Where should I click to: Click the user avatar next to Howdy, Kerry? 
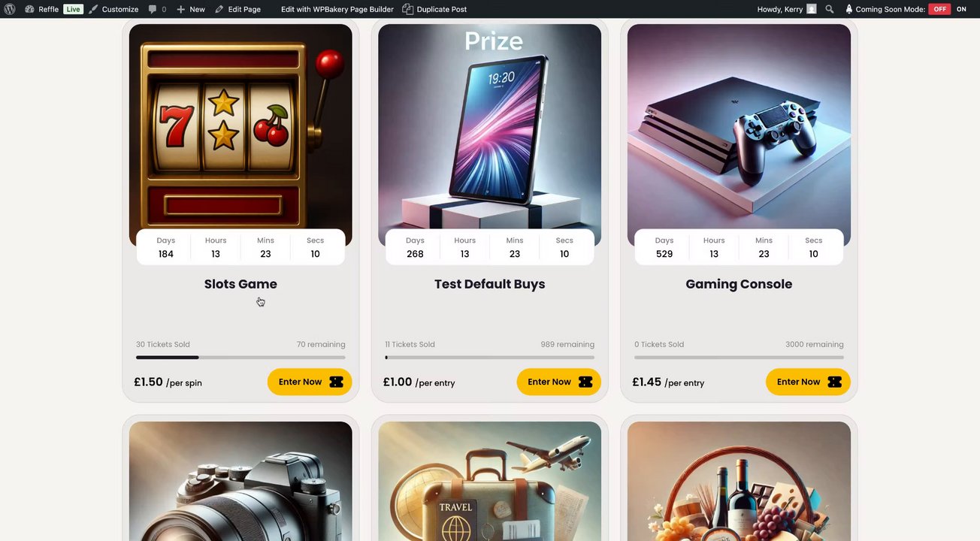point(812,9)
